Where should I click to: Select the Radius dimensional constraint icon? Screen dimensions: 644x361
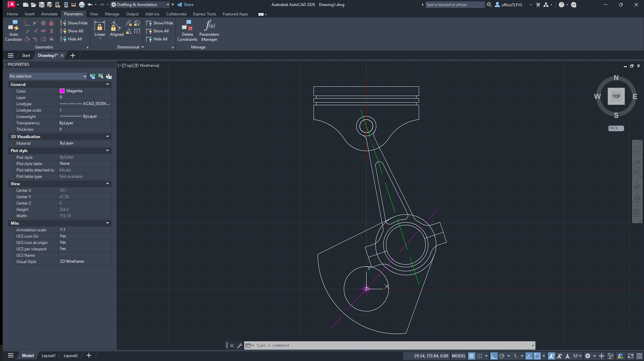(129, 23)
